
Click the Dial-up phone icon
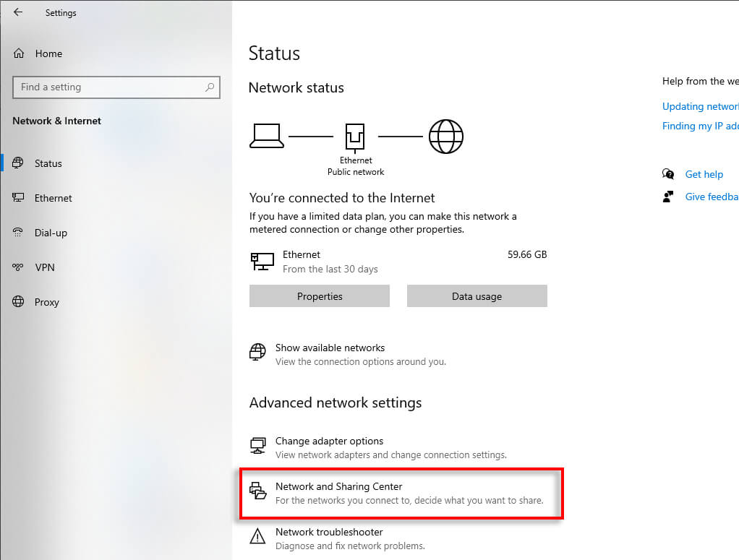18,232
